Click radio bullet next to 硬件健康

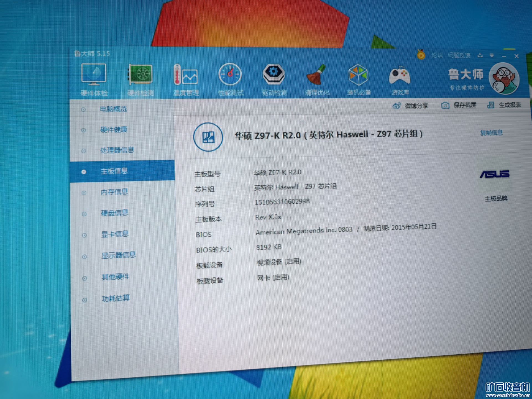(x=83, y=130)
